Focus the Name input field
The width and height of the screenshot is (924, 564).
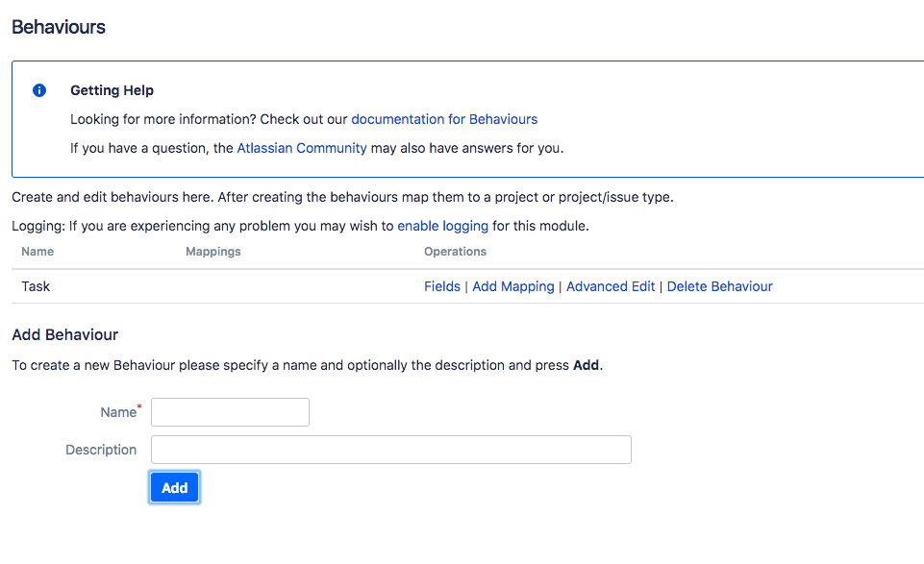[x=230, y=412]
